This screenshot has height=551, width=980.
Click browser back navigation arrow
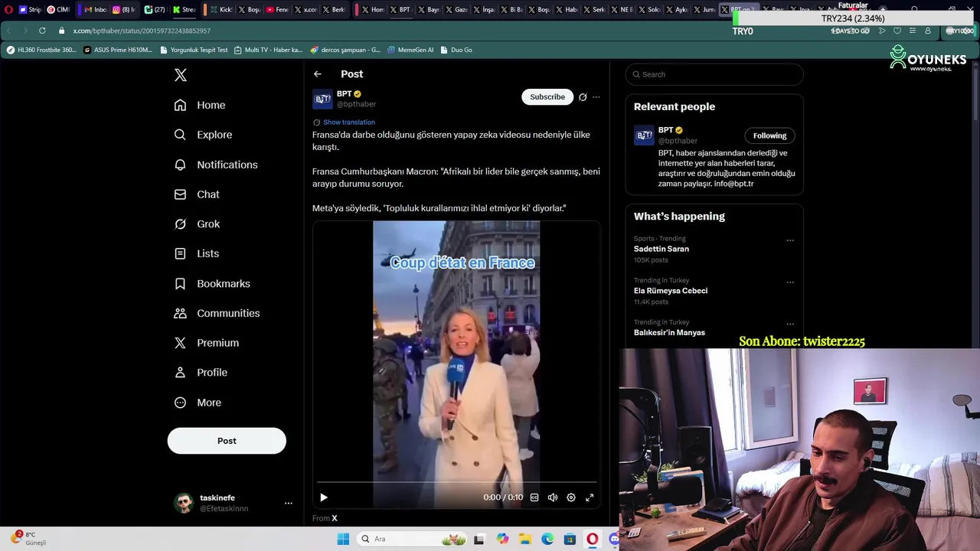pos(8,31)
